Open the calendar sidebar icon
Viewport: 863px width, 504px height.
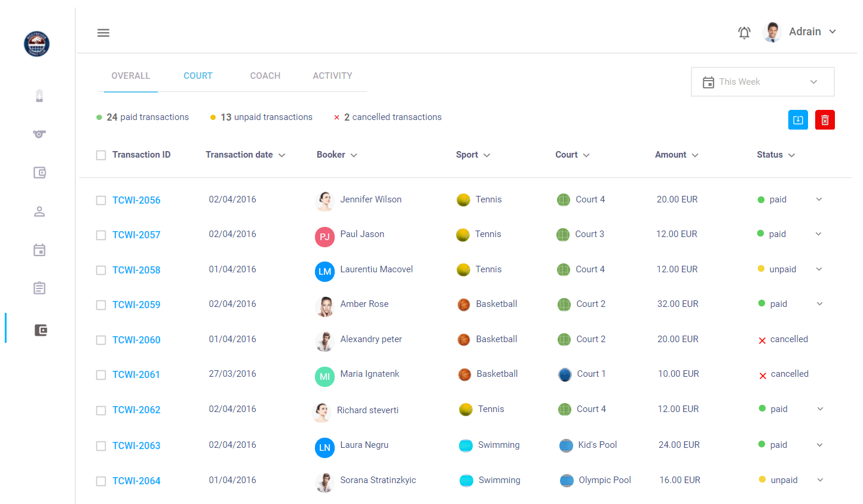click(39, 250)
